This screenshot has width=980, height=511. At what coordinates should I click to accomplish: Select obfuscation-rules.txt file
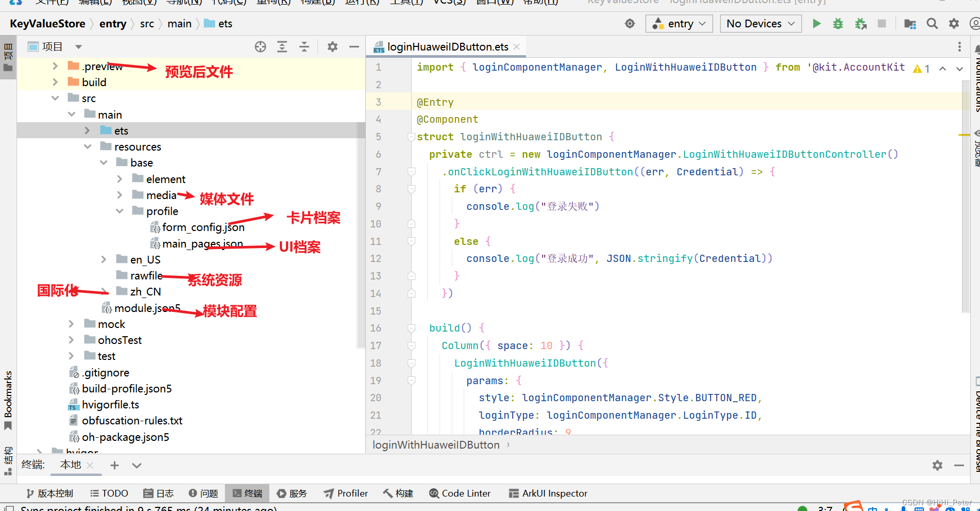[x=132, y=421]
